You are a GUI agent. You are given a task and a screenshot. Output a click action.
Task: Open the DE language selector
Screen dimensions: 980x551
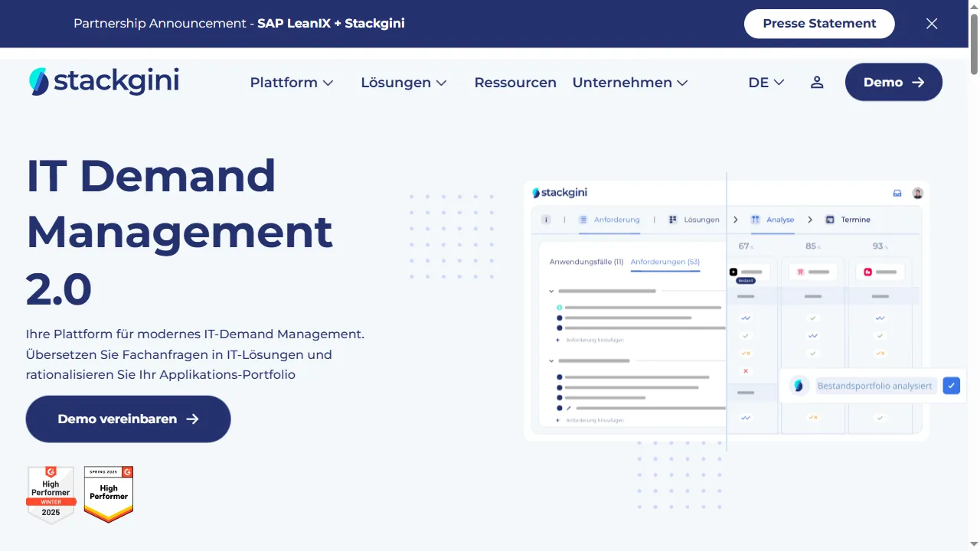tap(765, 82)
